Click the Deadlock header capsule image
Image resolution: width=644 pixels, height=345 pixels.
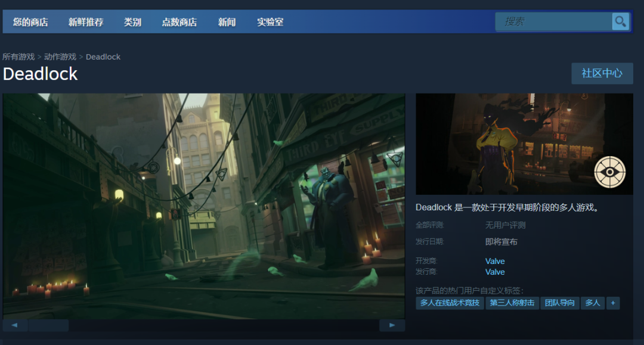pos(524,144)
